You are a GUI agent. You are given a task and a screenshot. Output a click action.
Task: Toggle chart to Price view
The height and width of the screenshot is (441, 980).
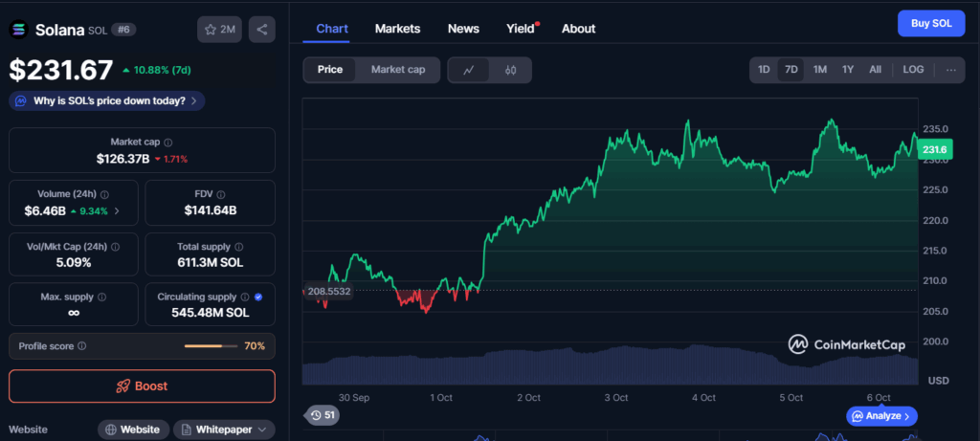(330, 70)
